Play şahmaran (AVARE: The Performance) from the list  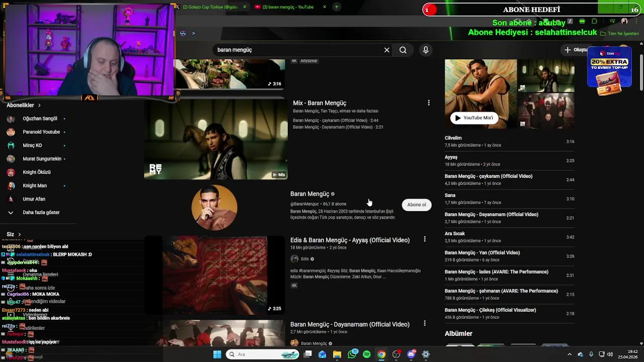(x=509, y=294)
